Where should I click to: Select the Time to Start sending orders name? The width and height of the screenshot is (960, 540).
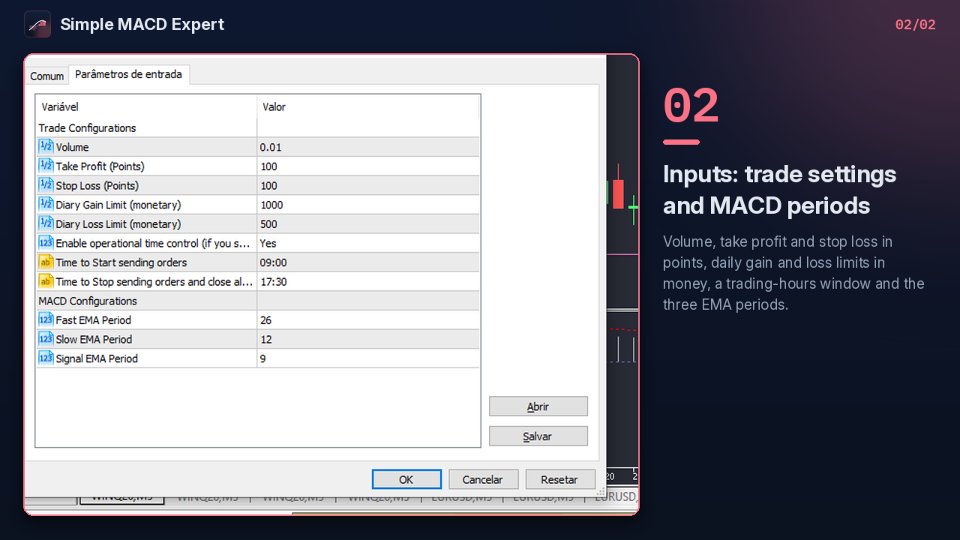pos(121,263)
